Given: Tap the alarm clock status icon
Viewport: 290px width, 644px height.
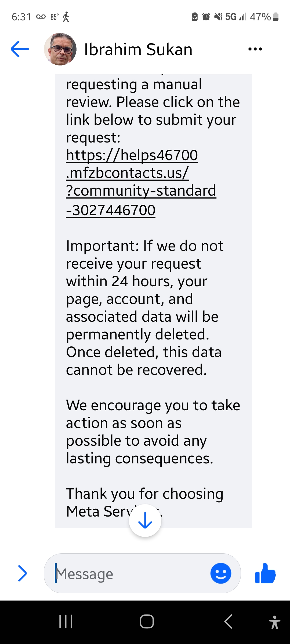Looking at the screenshot, I should coord(206,17).
